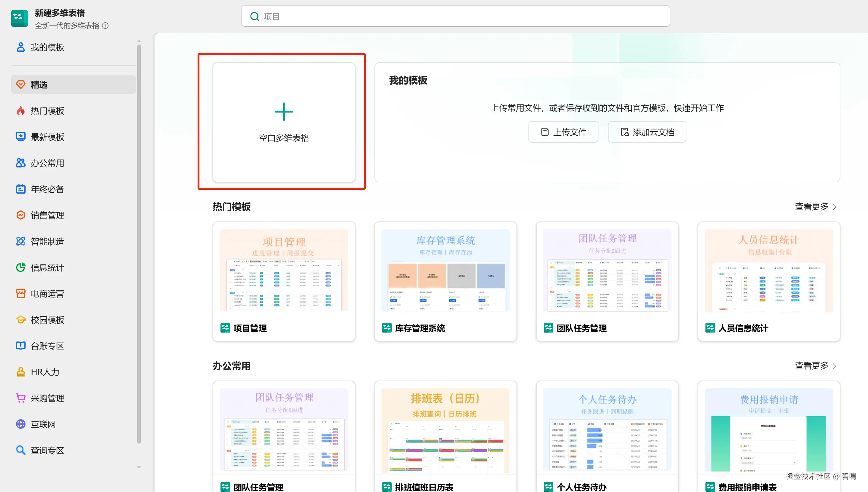868x492 pixels.
Task: Open the 人员信息统计 template card
Action: pos(768,281)
